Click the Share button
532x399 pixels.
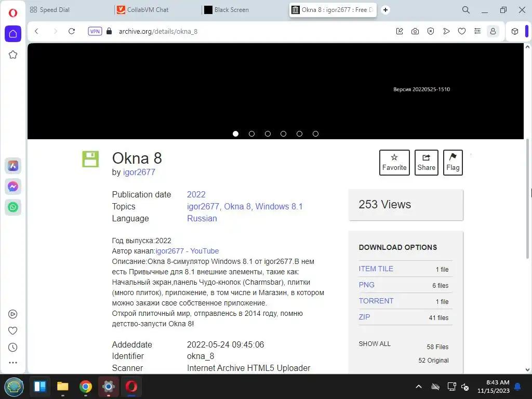[426, 163]
